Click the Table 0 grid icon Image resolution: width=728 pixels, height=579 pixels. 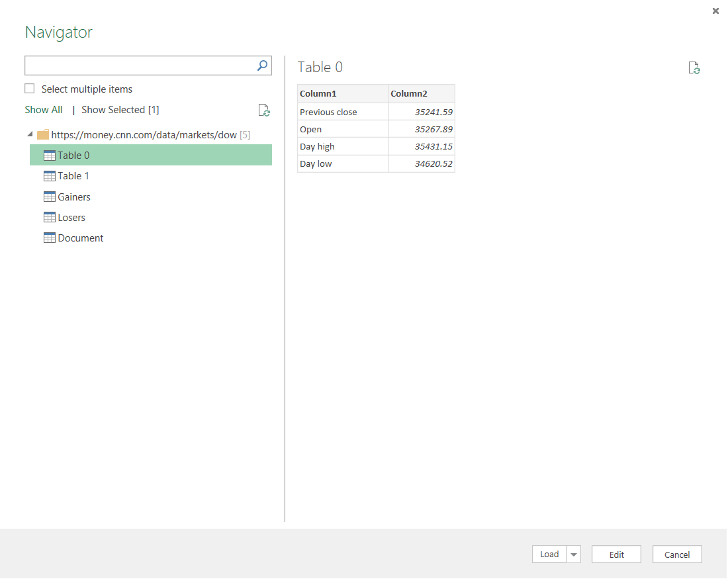(x=49, y=156)
